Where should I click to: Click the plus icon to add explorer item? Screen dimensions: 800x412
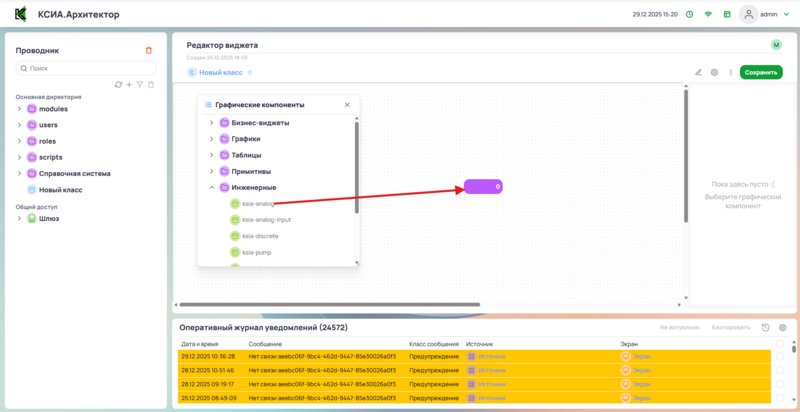129,84
